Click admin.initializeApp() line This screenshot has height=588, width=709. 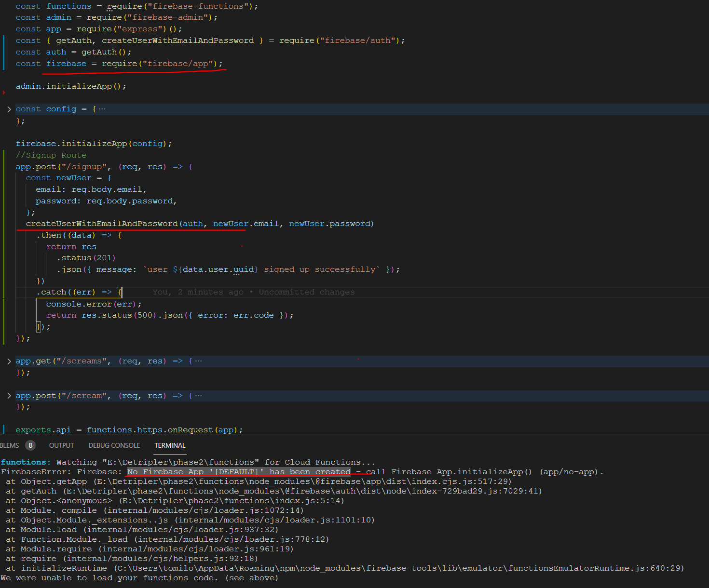tap(71, 86)
